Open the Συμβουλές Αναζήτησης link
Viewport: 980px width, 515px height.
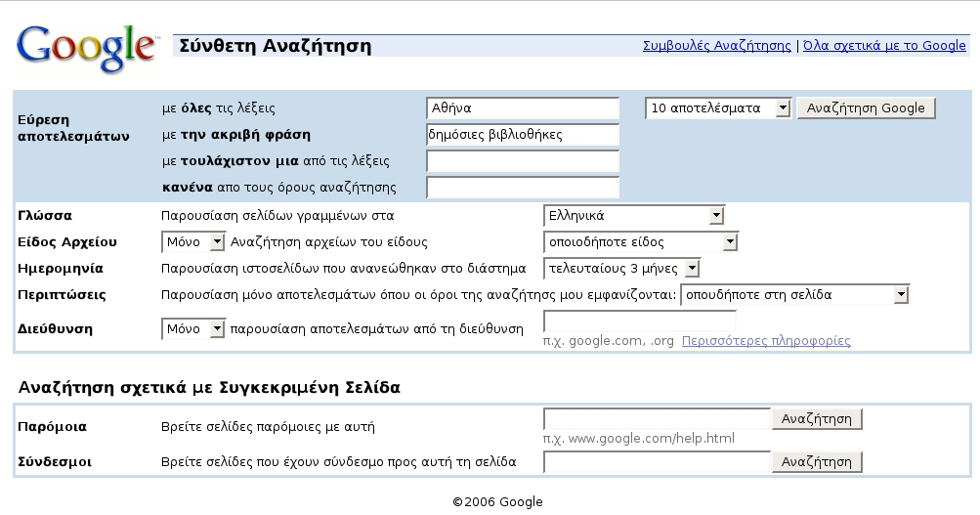pyautogui.click(x=716, y=46)
